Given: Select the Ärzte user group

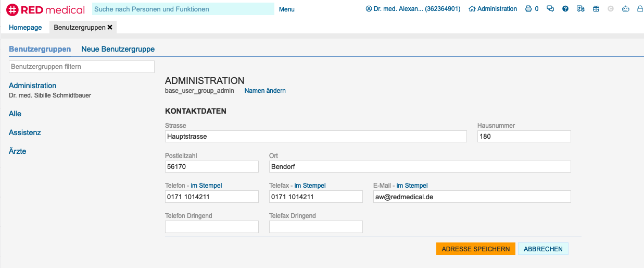Looking at the screenshot, I should 18,151.
